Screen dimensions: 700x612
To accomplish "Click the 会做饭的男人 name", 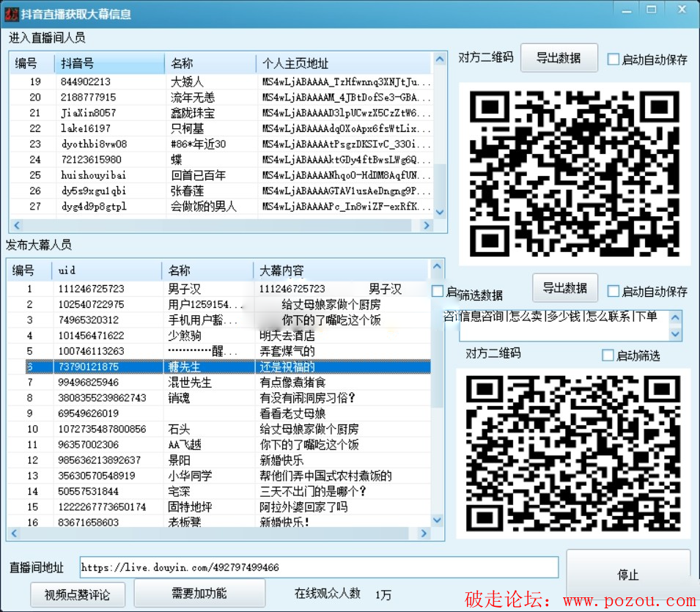I will 203,207.
